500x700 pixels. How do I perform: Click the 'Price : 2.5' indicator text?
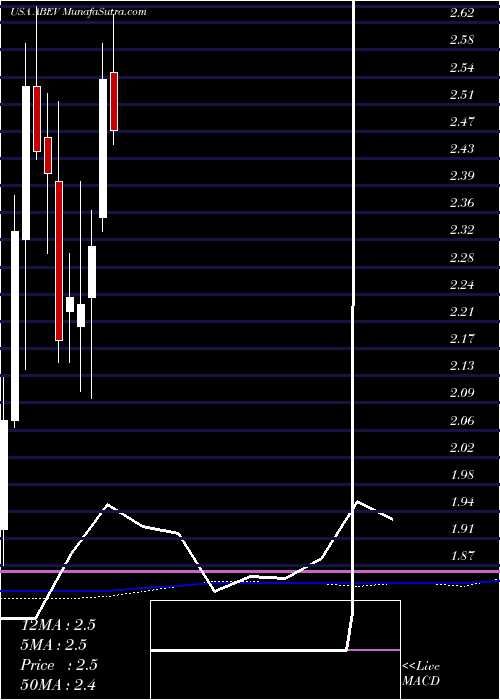(x=59, y=665)
